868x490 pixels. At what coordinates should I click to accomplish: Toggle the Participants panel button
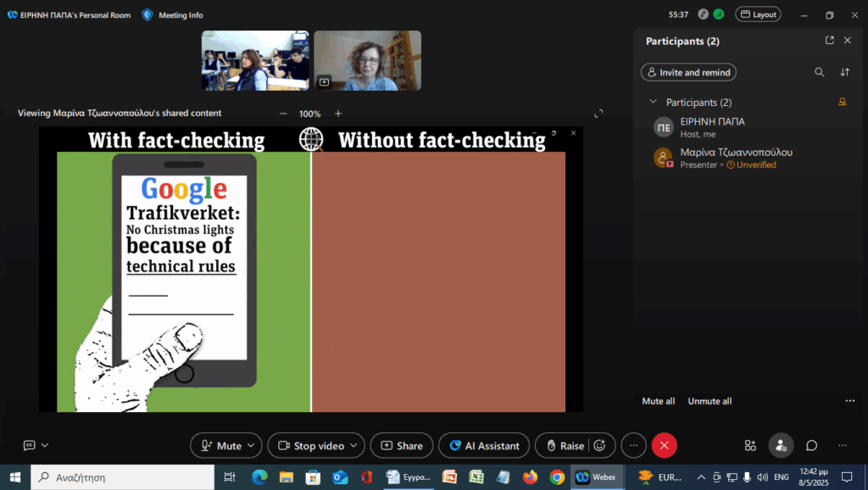781,445
